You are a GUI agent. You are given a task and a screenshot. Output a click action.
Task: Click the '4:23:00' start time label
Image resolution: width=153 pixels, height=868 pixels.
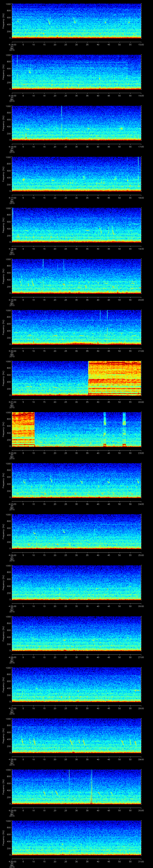[12, 504]
